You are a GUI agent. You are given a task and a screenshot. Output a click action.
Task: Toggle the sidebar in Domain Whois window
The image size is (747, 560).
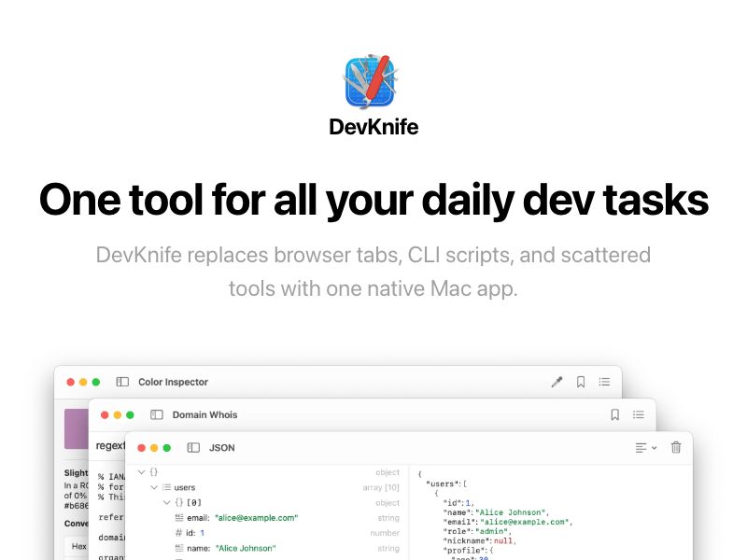(x=156, y=414)
